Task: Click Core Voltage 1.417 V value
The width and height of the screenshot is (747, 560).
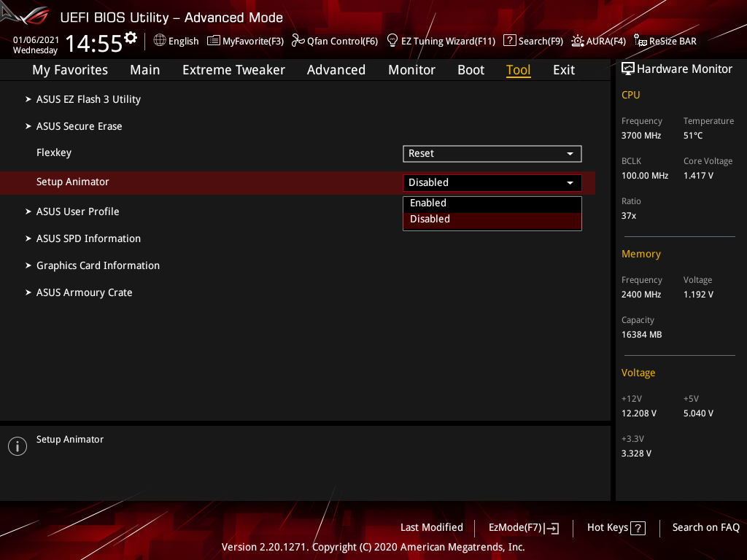Action: pos(698,176)
